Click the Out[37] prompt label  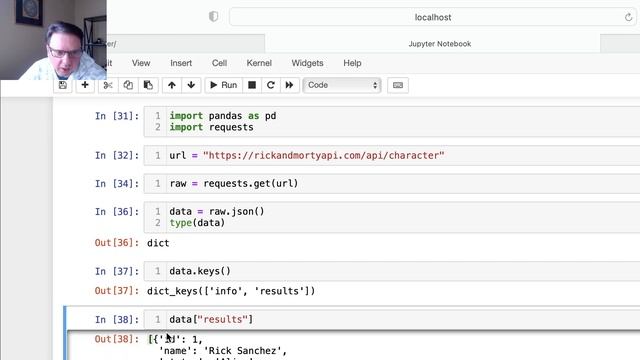tap(117, 291)
